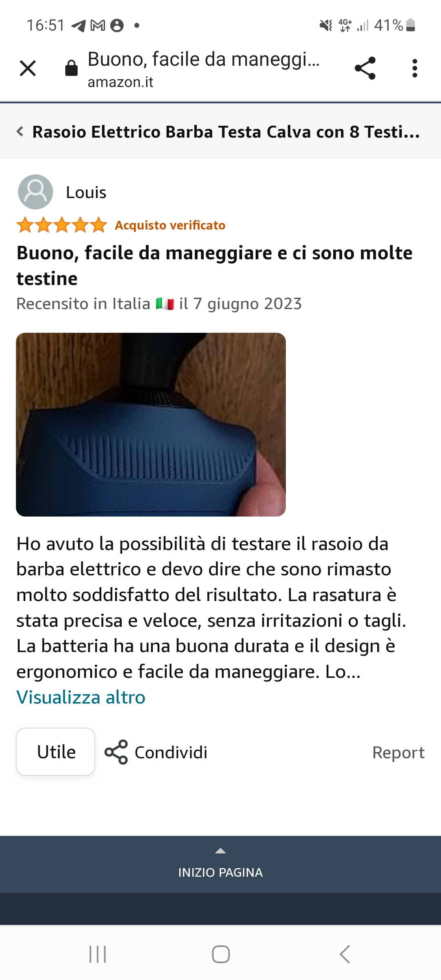Jump to top with INIZIO PAGINA

[x=220, y=864]
